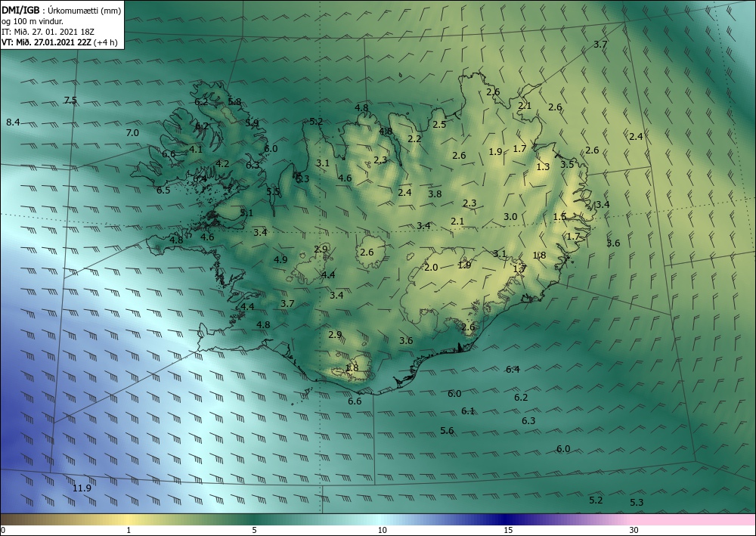This screenshot has height=536, width=756.
Task: Select the analysis time 'IT: Mið. 27. 01. 2021 18Z'
Action: point(48,31)
